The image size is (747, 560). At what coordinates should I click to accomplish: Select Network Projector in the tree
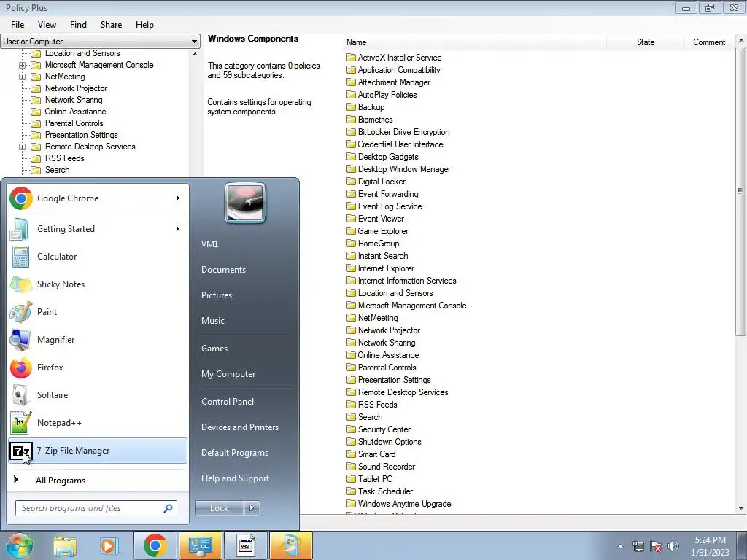click(76, 88)
